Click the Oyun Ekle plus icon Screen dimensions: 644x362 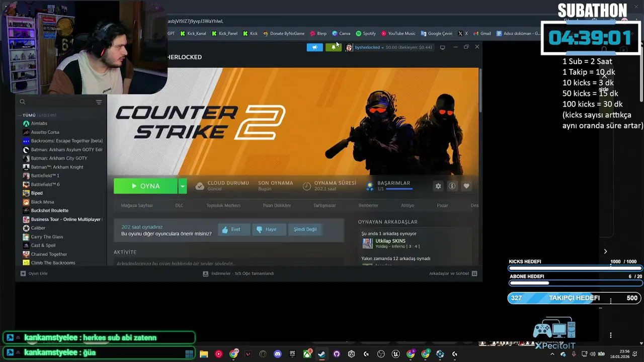[23, 274]
